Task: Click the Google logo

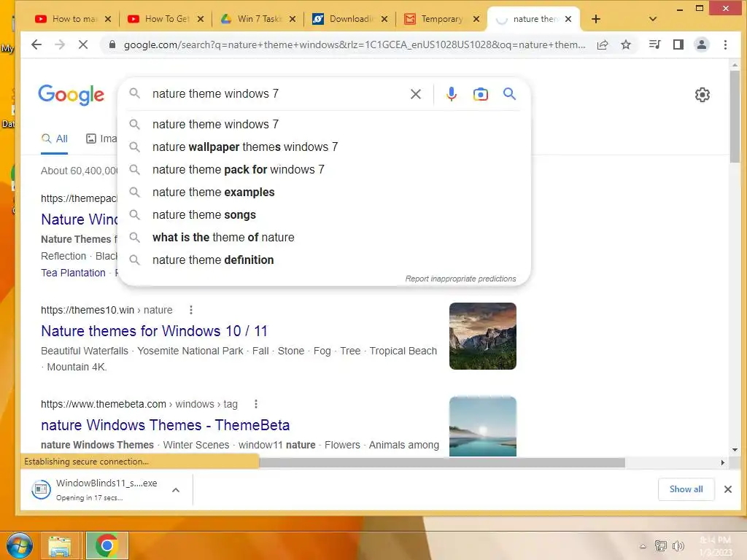Action: coord(71,95)
